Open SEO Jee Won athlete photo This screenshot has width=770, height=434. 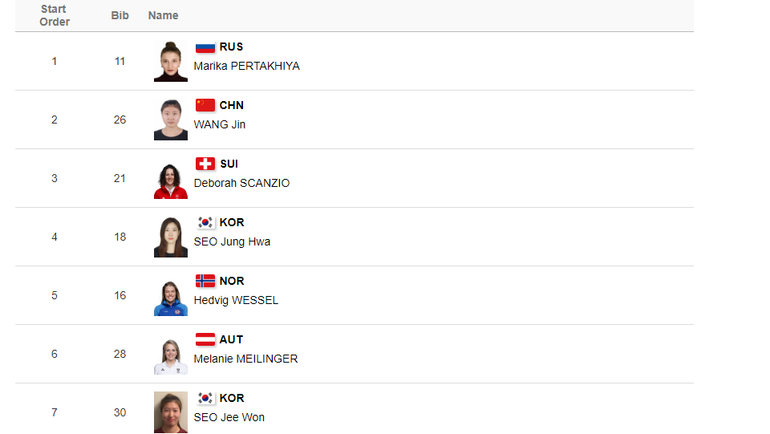point(171,412)
